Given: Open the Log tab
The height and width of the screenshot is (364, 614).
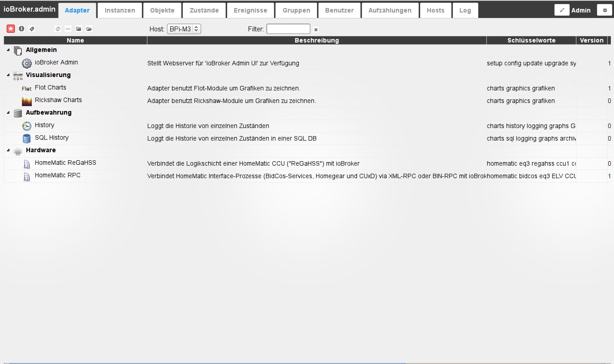Looking at the screenshot, I should tap(465, 10).
